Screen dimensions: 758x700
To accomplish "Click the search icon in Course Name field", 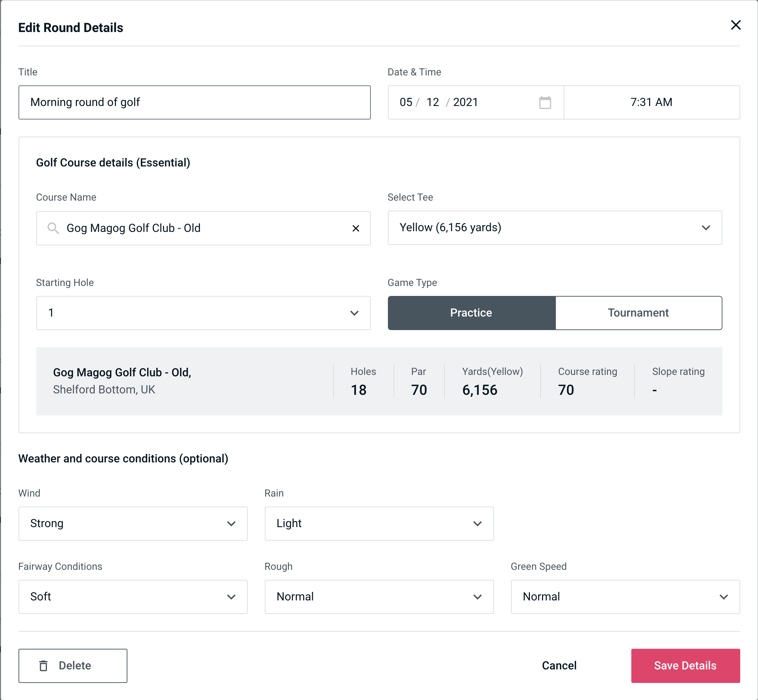I will click(x=53, y=228).
